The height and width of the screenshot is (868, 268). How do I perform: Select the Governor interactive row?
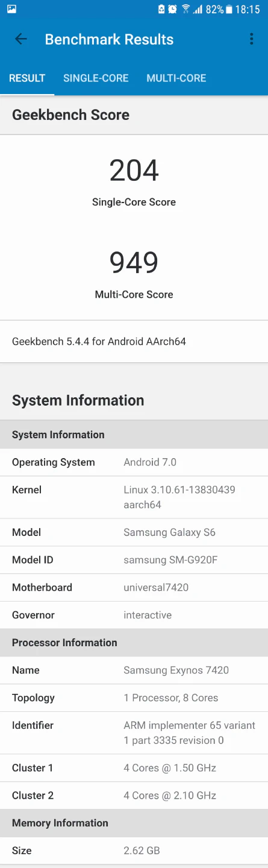coord(134,615)
